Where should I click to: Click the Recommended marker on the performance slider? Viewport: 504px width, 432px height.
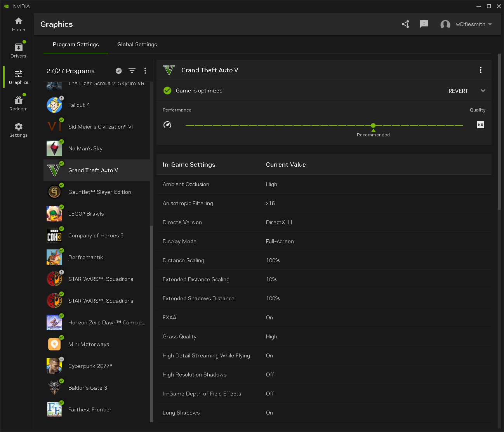(373, 125)
